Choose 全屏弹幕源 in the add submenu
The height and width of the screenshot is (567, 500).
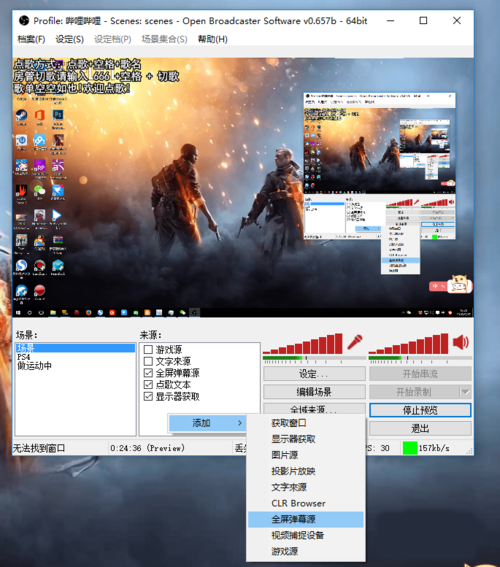[305, 519]
